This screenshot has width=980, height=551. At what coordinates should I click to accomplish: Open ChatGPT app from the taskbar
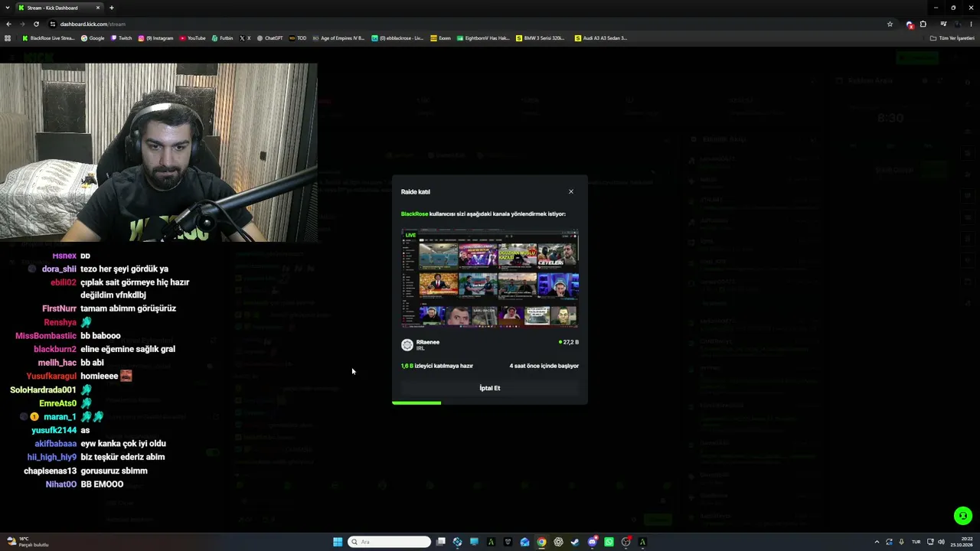tap(558, 542)
